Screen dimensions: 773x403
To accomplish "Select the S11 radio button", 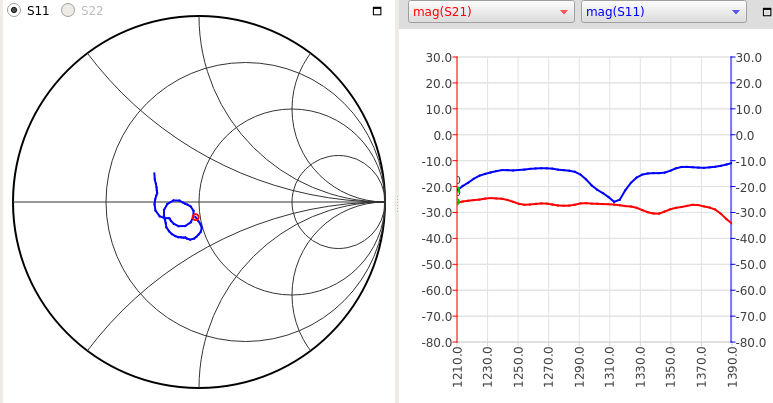I will click(14, 10).
